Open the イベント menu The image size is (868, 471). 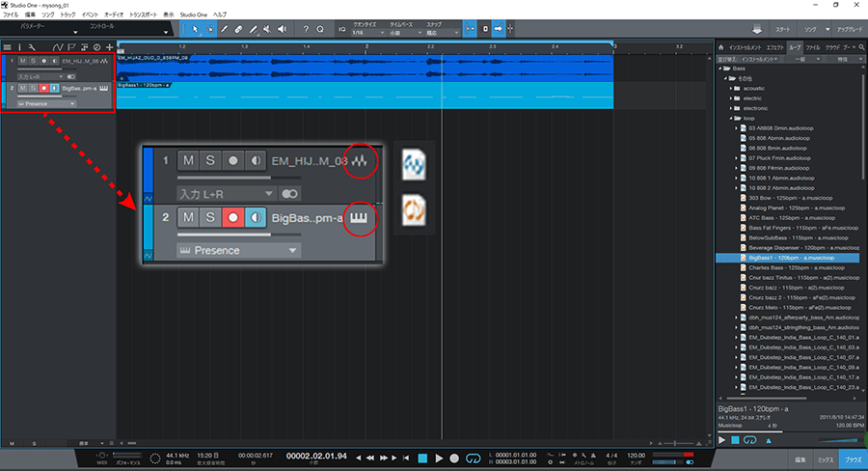91,15
